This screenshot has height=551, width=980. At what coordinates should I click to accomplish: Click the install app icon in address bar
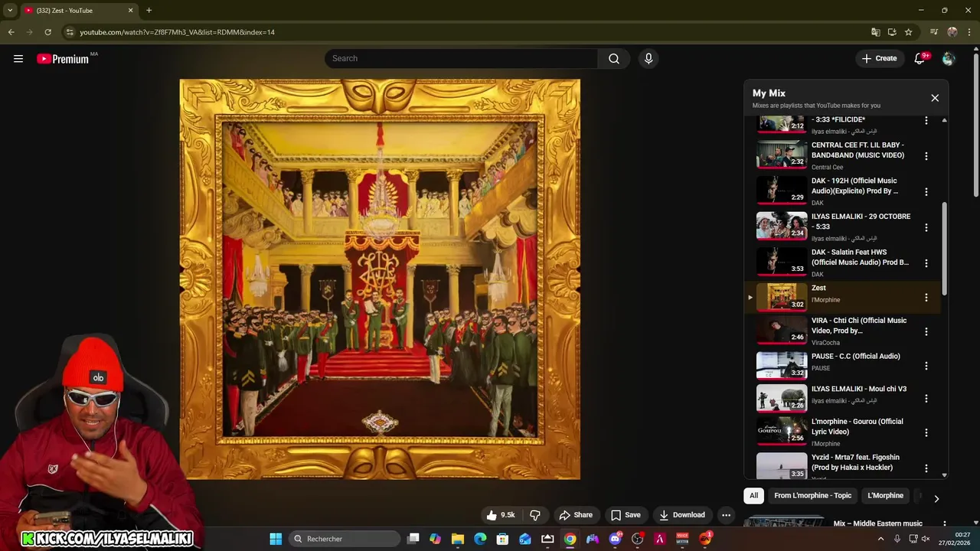click(x=892, y=32)
